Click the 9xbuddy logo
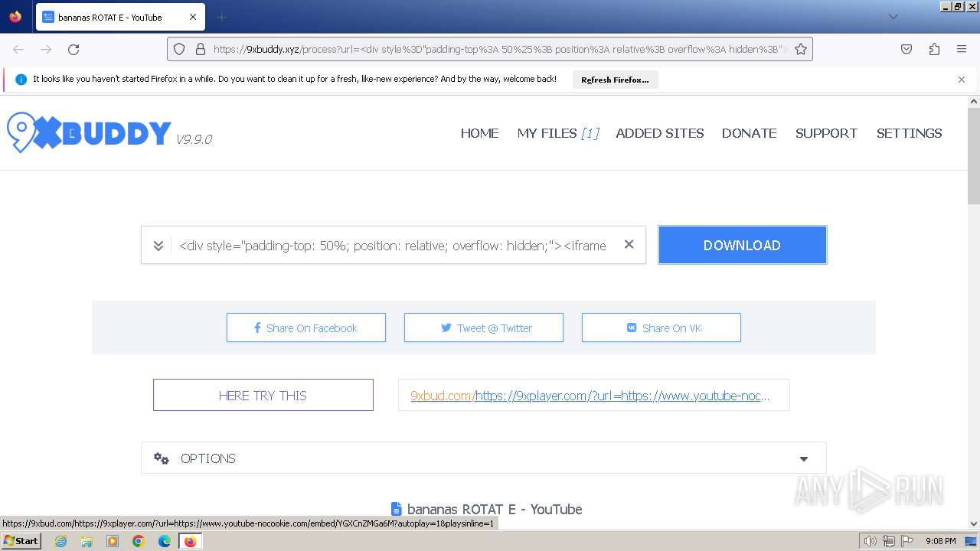Screen dimensions: 980x551 (89, 133)
